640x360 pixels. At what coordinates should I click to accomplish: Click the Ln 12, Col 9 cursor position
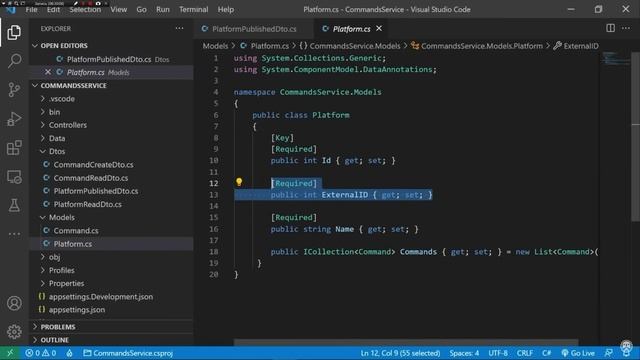click(400, 353)
